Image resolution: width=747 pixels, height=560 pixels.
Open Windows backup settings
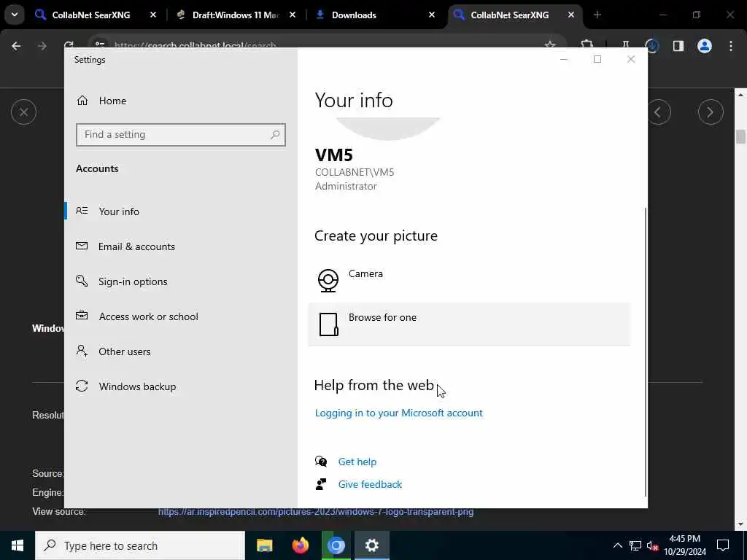[137, 386]
